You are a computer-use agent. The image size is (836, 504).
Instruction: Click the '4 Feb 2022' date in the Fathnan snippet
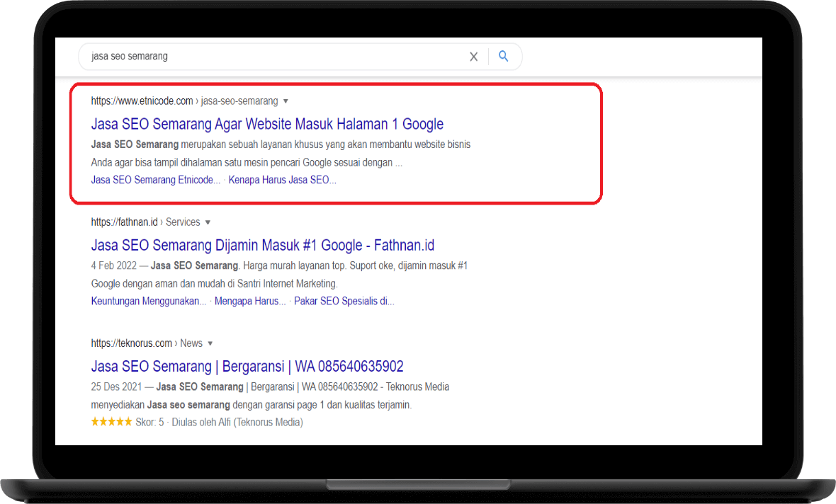pyautogui.click(x=113, y=266)
